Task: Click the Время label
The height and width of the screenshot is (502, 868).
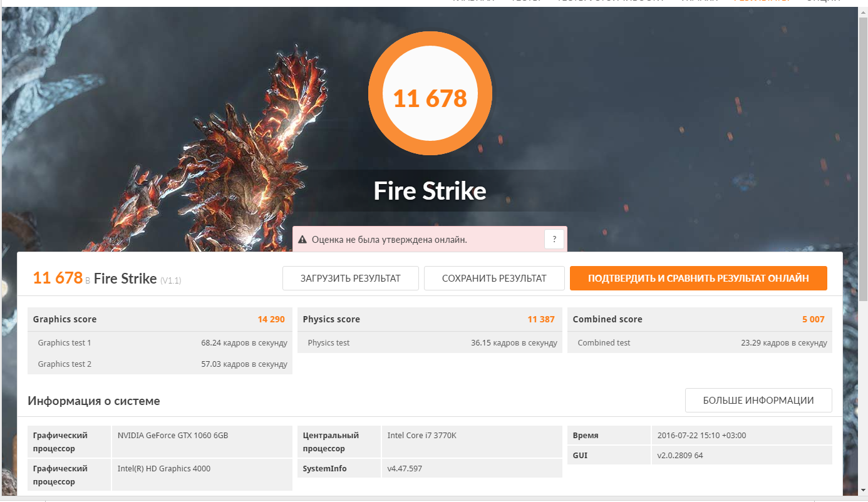Action: click(586, 436)
